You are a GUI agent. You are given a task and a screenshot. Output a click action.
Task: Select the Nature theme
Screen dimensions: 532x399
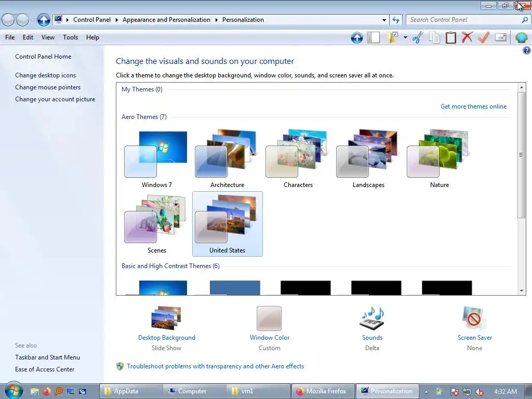pos(440,159)
